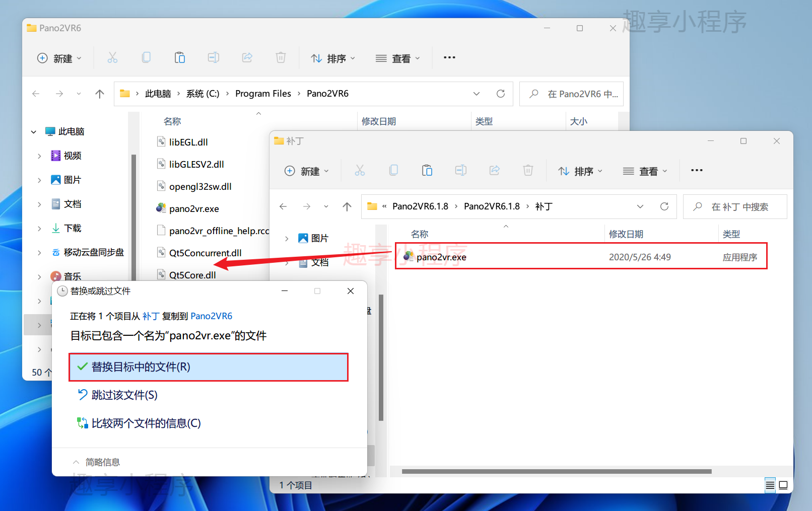The image size is (812, 511).
Task: Open more options ellipsis in Pano2VR6 window
Action: pos(449,58)
